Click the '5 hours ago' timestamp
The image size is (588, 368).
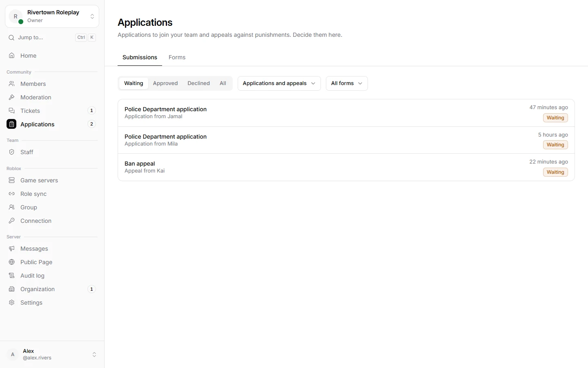point(553,135)
